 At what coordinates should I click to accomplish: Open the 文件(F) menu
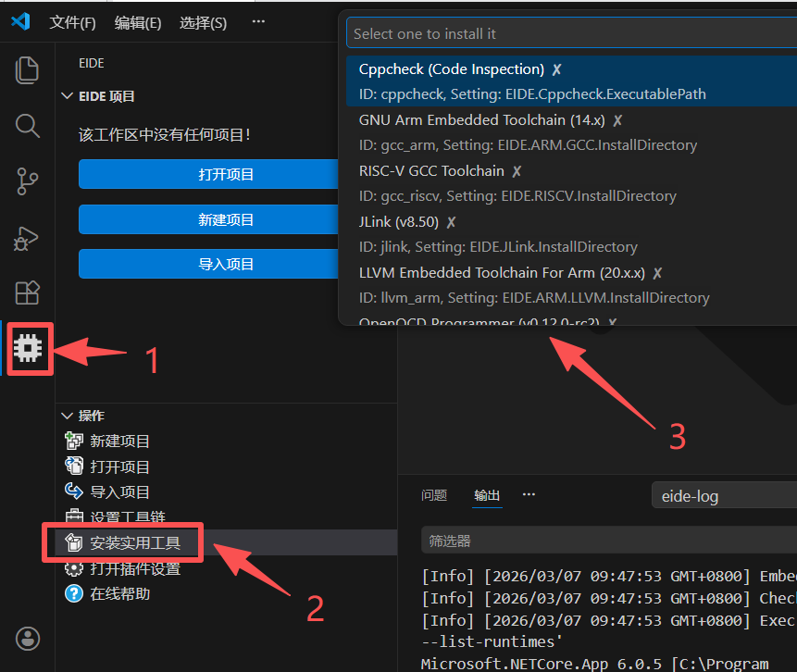coord(72,23)
